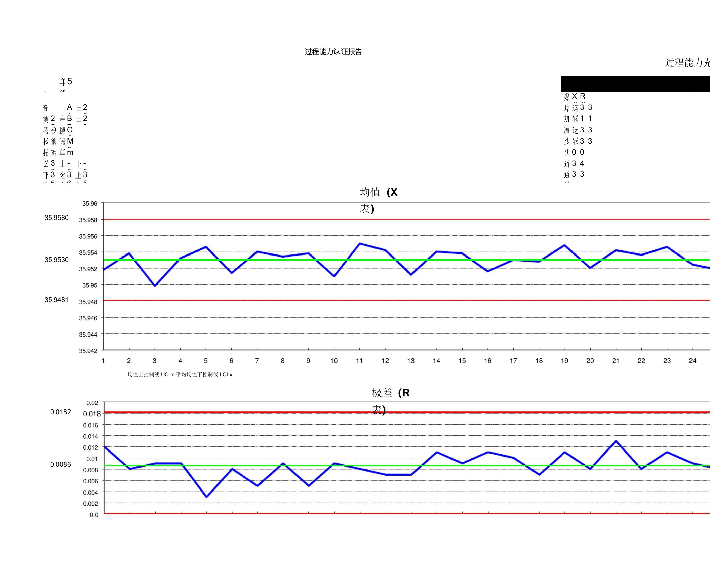
Task: Click the 0.014 tick on range chart
Action: pyautogui.click(x=91, y=436)
